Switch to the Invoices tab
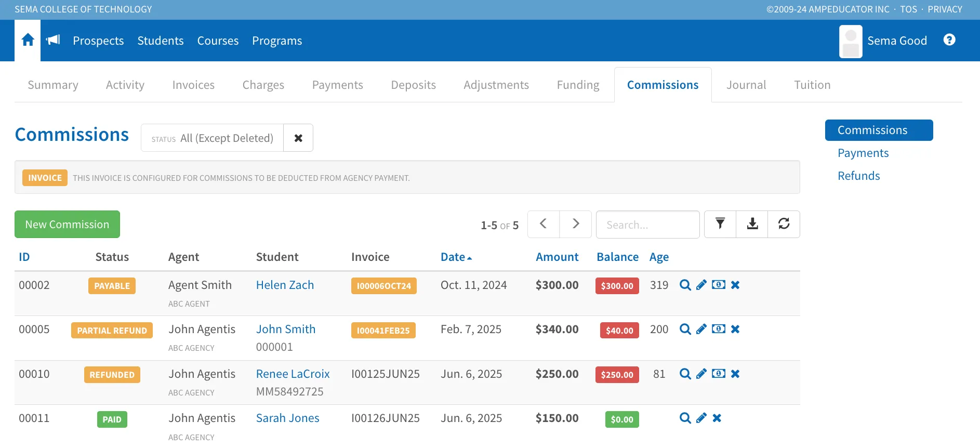Image resolution: width=980 pixels, height=448 pixels. click(x=193, y=85)
